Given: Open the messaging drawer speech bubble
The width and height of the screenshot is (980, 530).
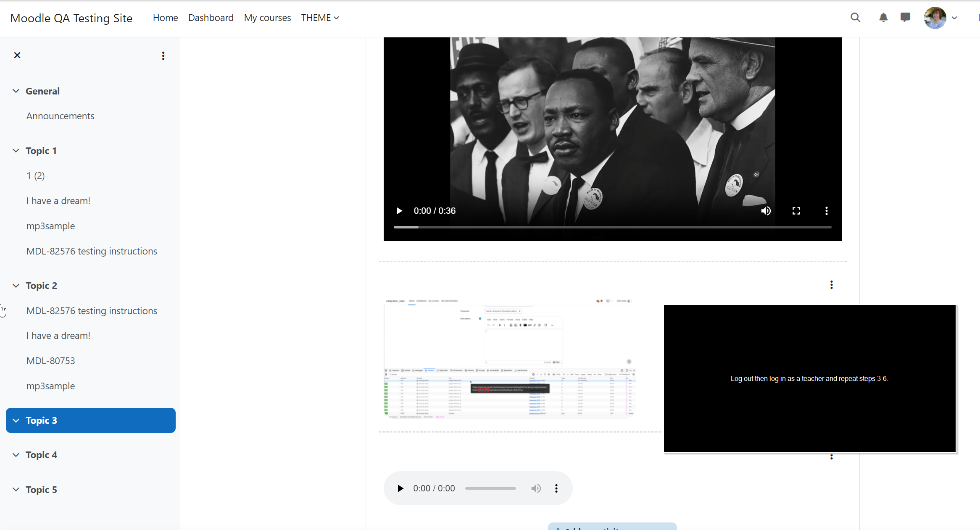Looking at the screenshot, I should point(905,18).
